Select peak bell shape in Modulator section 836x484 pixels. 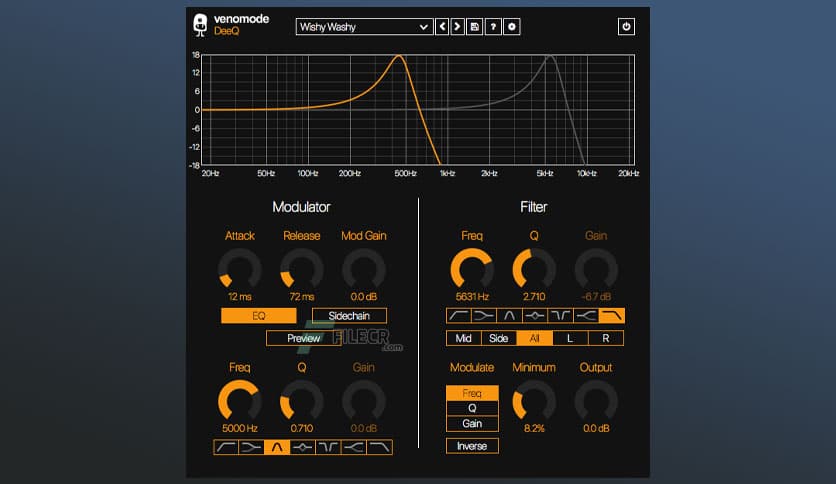[303, 447]
